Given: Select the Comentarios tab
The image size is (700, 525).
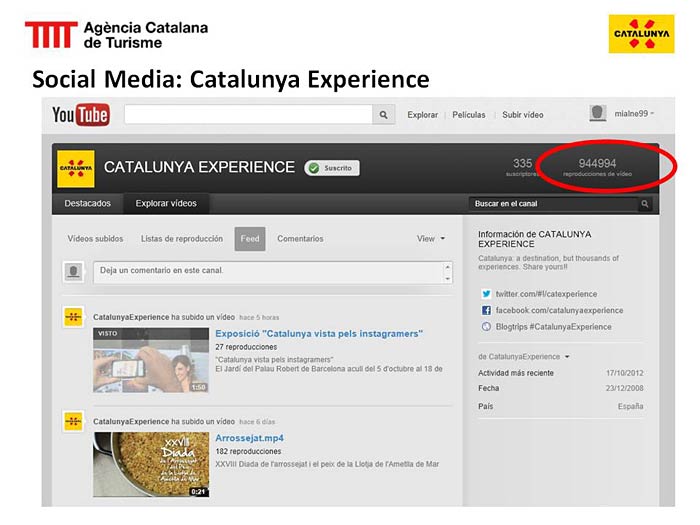Looking at the screenshot, I should 300,239.
